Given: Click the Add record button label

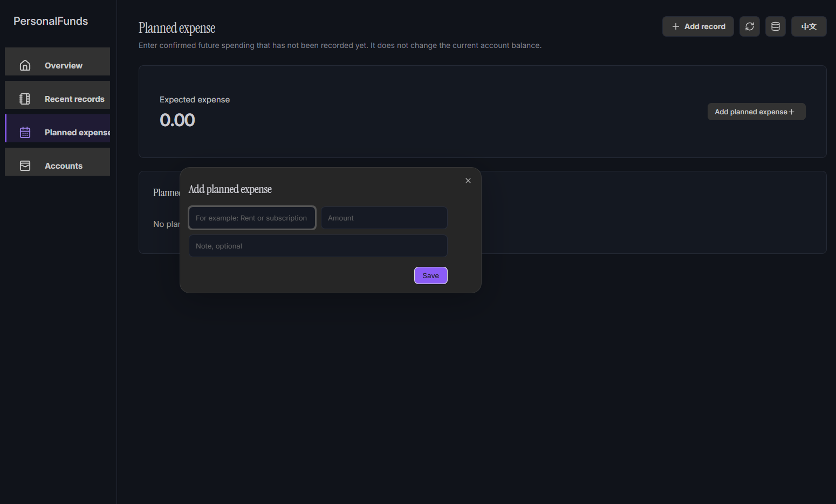Looking at the screenshot, I should [705, 26].
